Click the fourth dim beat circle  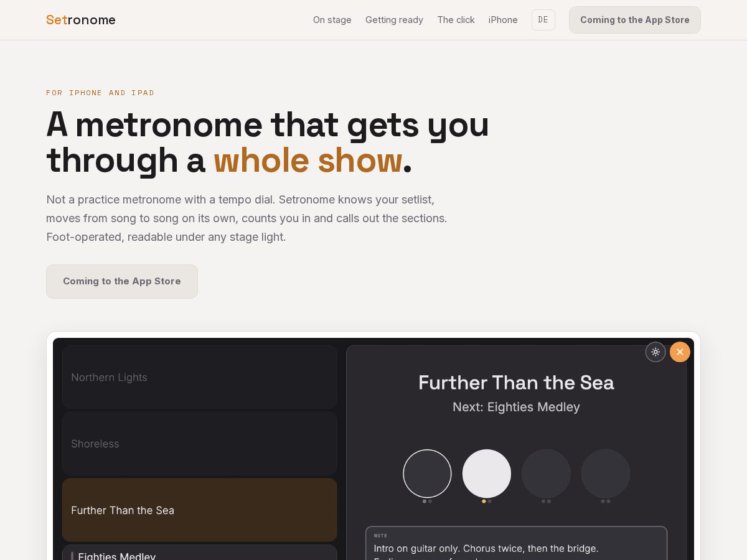pos(606,474)
